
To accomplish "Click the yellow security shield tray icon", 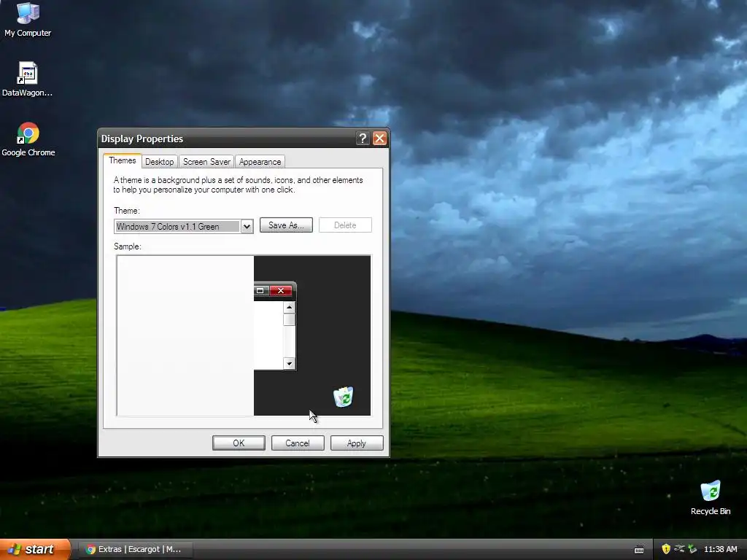I will tap(666, 549).
